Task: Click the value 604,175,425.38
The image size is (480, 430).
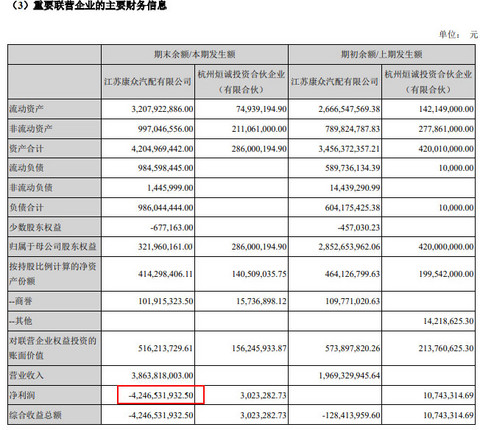Action: tap(353, 207)
